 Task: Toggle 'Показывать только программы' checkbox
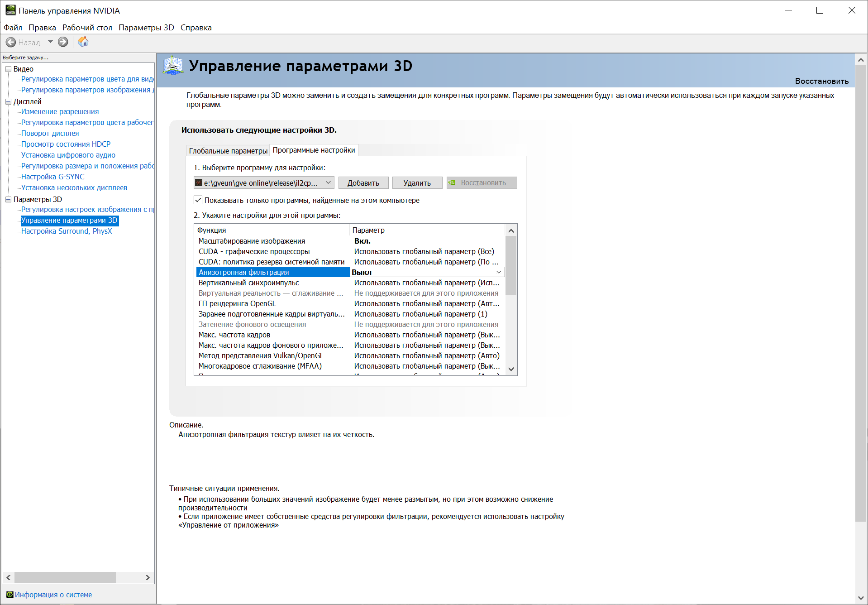pyautogui.click(x=198, y=200)
